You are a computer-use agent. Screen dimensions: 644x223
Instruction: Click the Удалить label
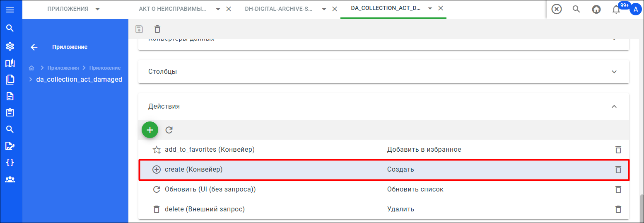pos(400,209)
